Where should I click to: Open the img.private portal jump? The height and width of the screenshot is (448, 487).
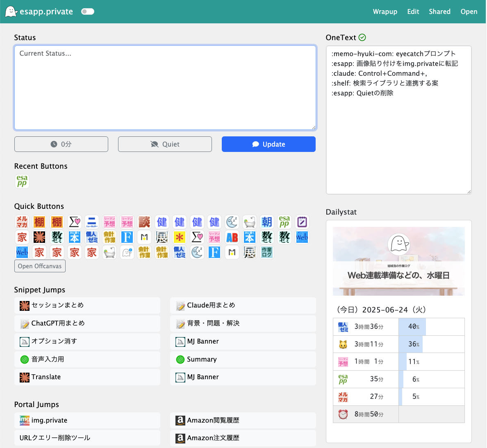point(87,421)
